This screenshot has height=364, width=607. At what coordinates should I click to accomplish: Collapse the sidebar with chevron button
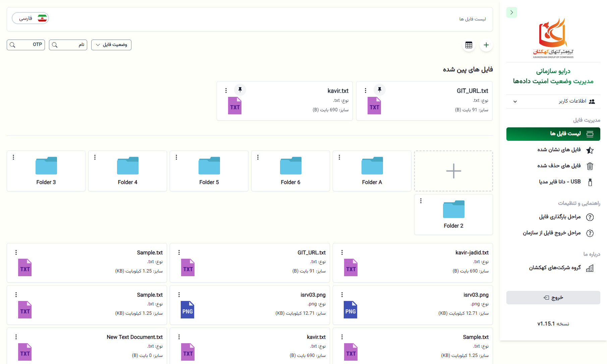512,12
